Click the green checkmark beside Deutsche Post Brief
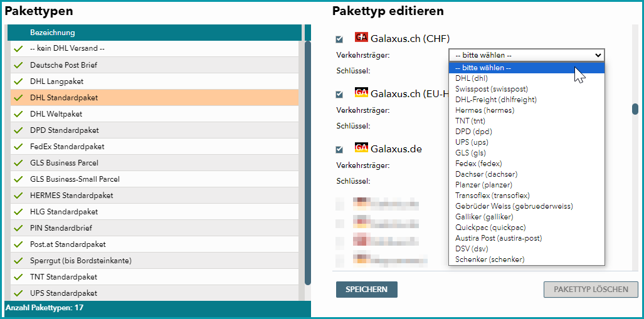Screen dimensions: 644x319 pos(18,65)
